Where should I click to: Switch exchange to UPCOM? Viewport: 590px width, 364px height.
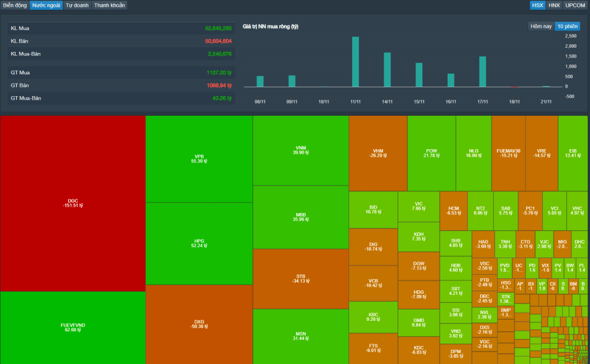[575, 5]
